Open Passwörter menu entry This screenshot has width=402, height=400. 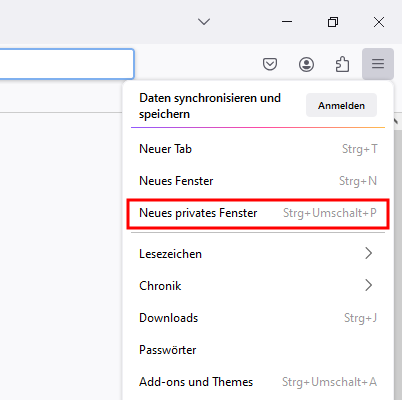[x=258, y=350]
